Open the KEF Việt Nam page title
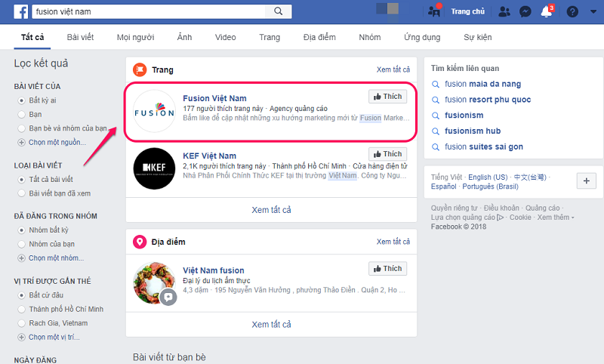 [x=210, y=156]
